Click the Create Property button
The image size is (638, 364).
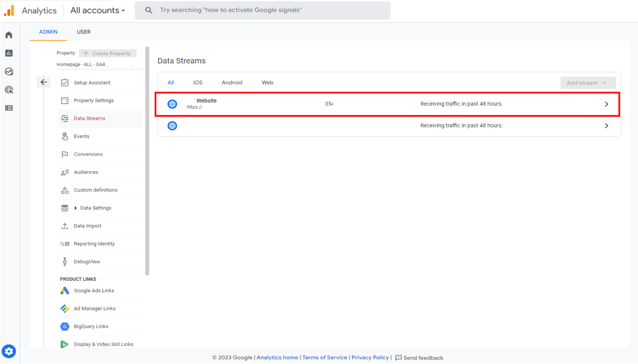click(108, 53)
